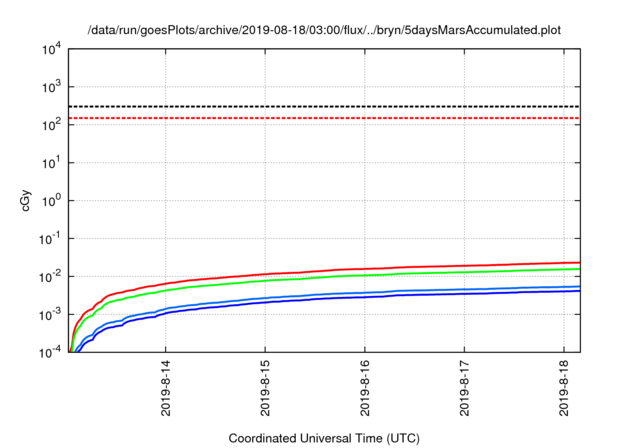Select the 10^1 y-axis label
The image size is (640, 448).
coord(51,163)
